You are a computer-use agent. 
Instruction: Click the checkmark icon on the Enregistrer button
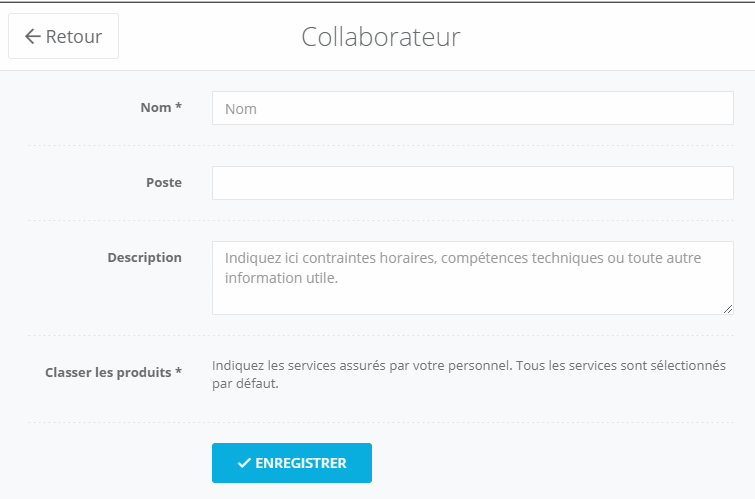[x=244, y=463]
